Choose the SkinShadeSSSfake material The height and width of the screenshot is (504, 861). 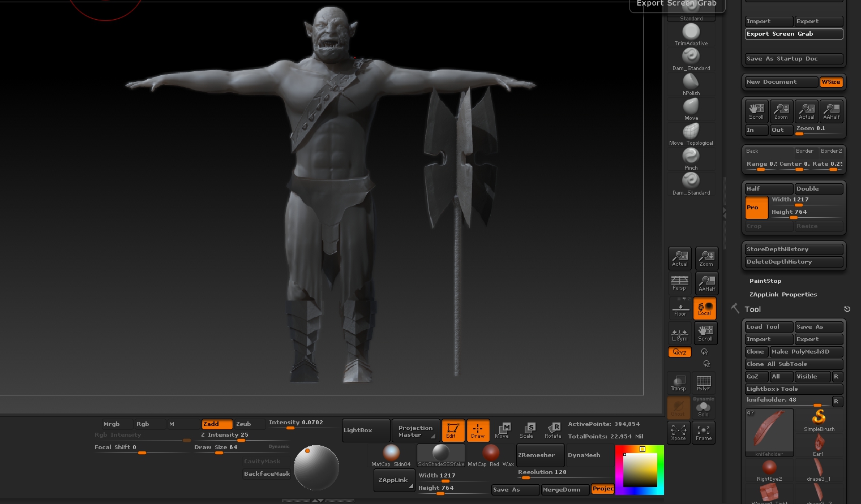coord(441,455)
